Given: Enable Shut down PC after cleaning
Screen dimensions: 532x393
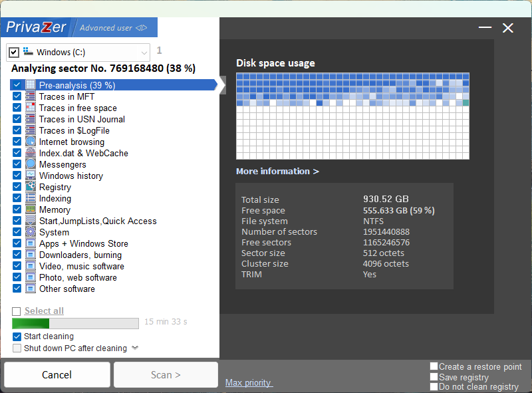Looking at the screenshot, I should [17, 348].
